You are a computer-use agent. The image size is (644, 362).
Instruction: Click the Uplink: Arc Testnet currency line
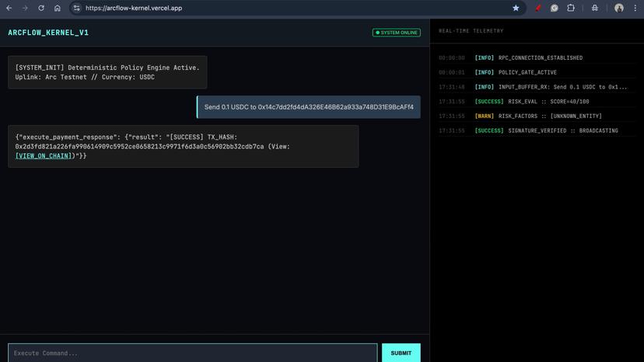pos(85,77)
